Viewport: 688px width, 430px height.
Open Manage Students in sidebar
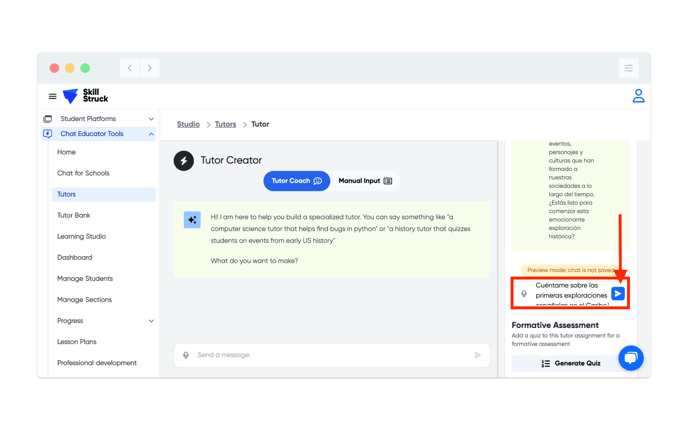click(85, 279)
